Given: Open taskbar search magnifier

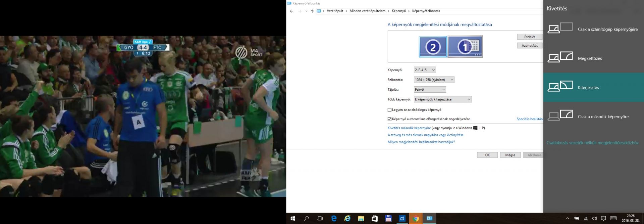Looking at the screenshot, I should [306, 219].
